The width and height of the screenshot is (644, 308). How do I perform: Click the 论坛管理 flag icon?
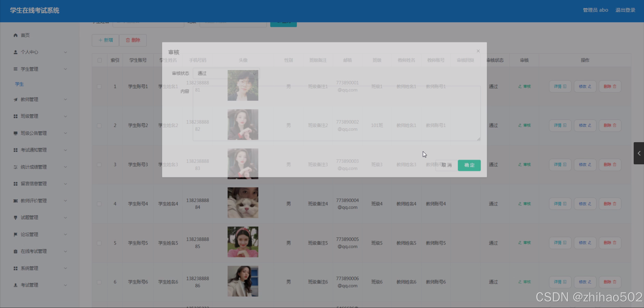(15, 235)
